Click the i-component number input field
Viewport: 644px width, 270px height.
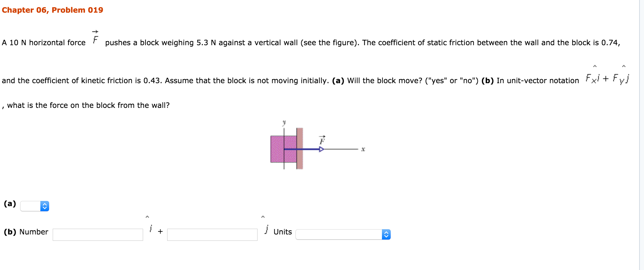(98, 234)
